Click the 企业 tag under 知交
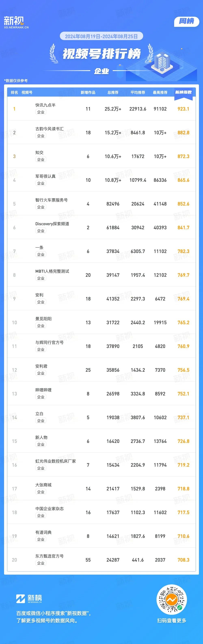The image size is (203, 644). (x=41, y=159)
